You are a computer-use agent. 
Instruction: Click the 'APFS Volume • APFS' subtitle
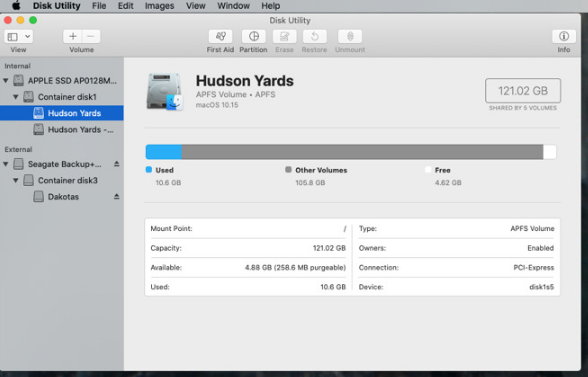(x=236, y=95)
